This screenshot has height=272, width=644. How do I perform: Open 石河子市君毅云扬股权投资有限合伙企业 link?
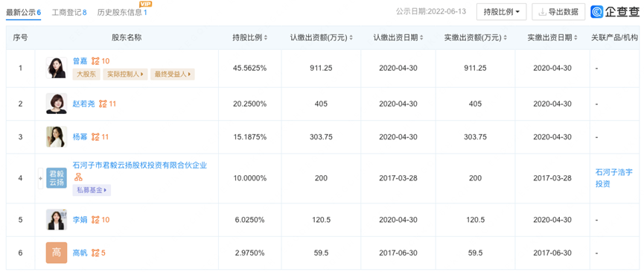140,165
